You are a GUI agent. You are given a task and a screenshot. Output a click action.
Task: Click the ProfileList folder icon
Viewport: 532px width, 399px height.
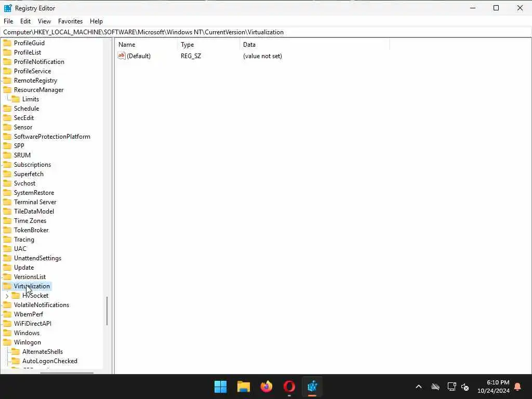(7, 52)
